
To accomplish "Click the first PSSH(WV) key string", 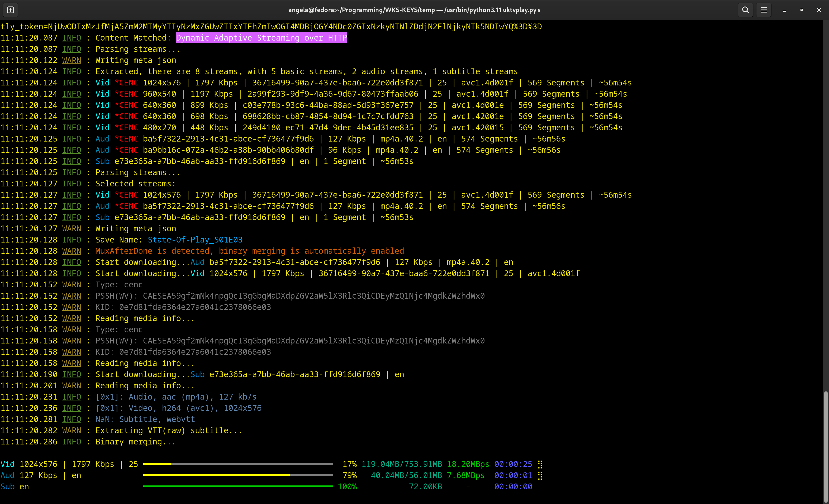I will (x=313, y=296).
